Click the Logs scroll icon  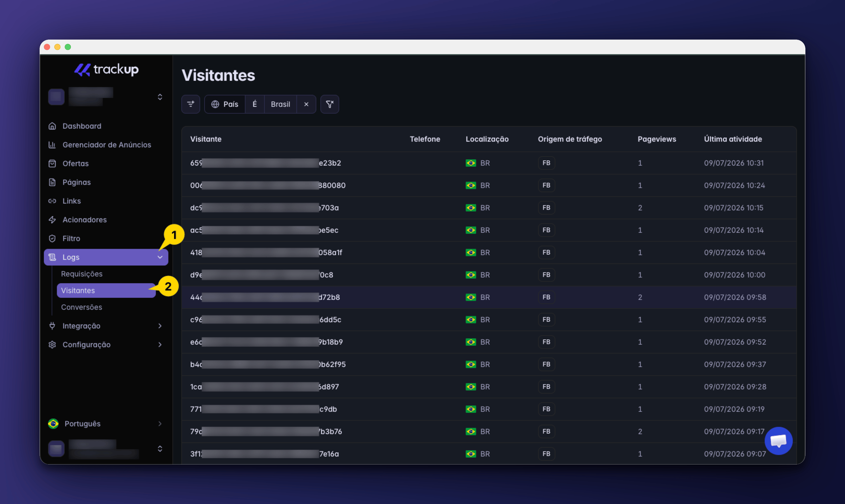(52, 257)
